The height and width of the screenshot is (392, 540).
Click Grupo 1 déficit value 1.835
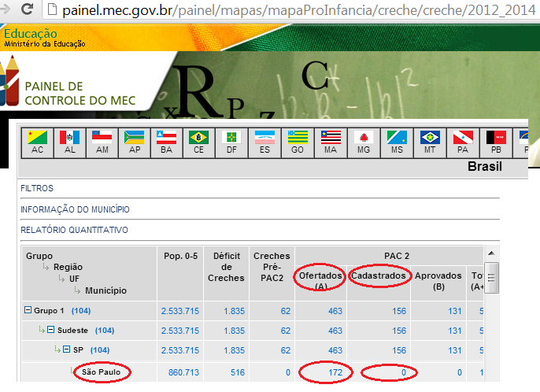click(235, 311)
